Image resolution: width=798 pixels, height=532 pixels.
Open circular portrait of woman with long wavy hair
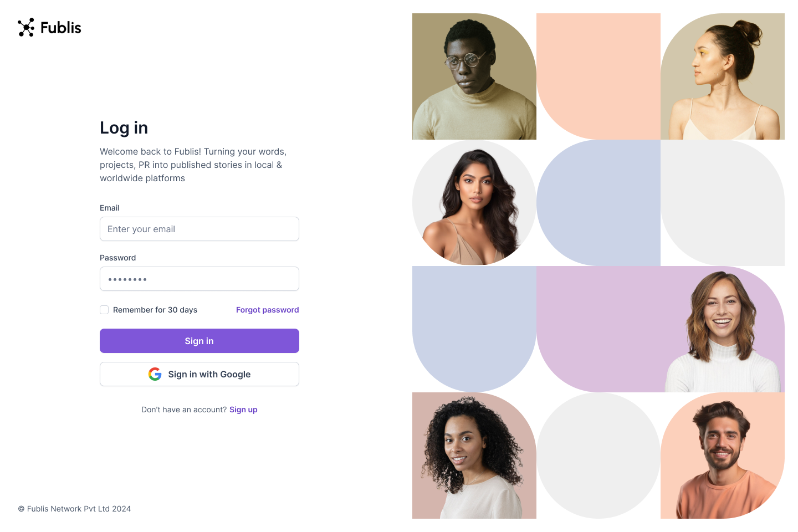(x=474, y=203)
